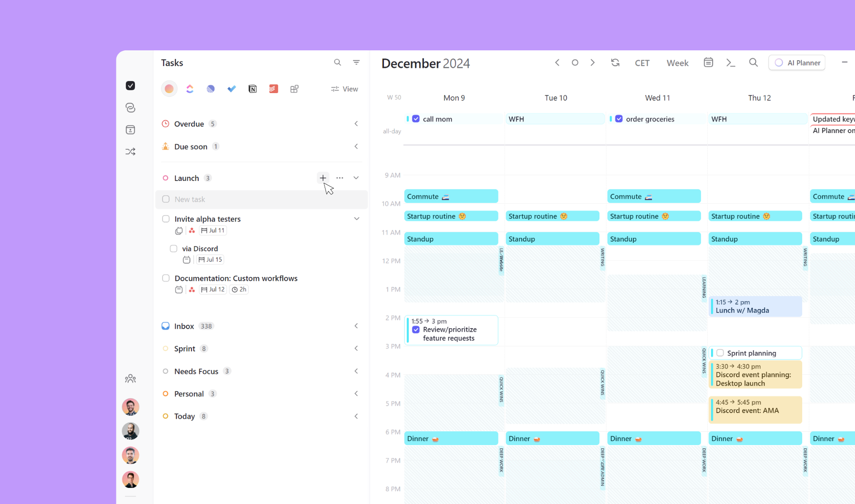The image size is (855, 504).
Task: Expand the Due soon section
Action: tap(356, 146)
